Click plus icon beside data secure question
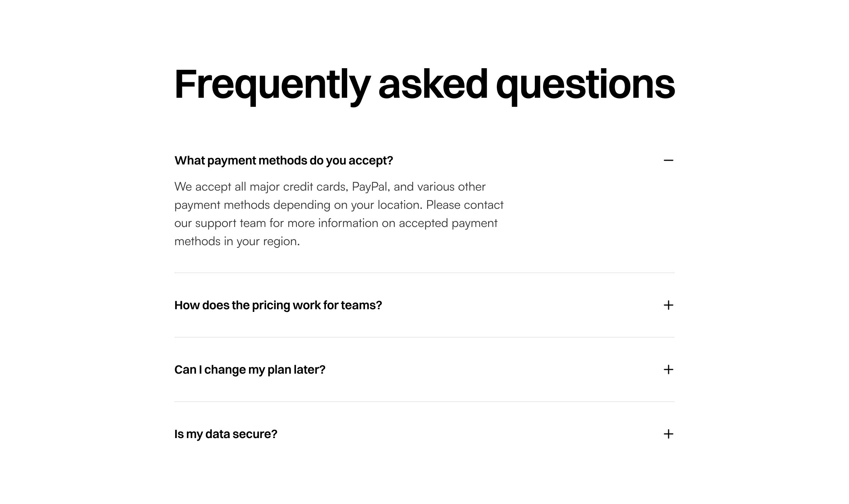The width and height of the screenshot is (849, 504). (669, 434)
